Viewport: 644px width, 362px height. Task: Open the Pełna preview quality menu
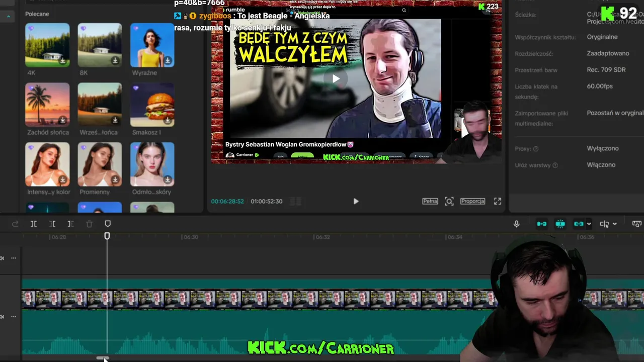click(x=430, y=201)
